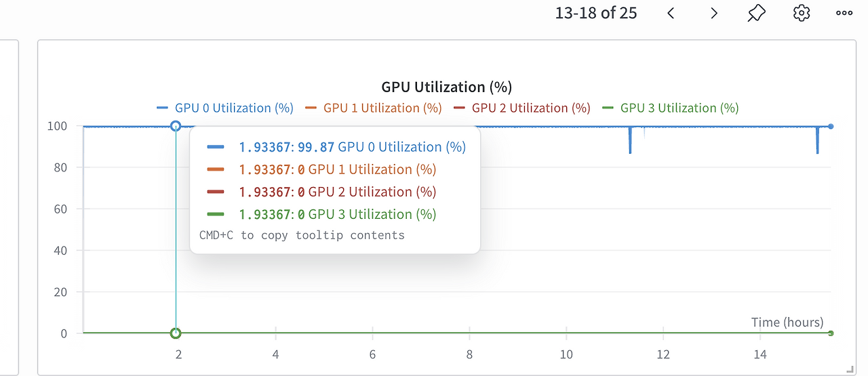
Task: Click the GPU 0 line endpoint dot
Action: tap(831, 126)
